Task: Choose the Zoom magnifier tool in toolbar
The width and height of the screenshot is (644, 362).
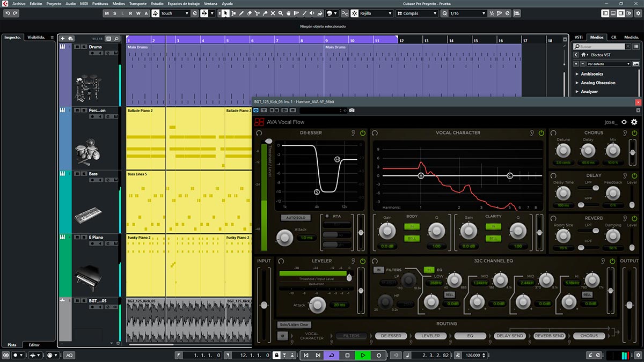Action: [x=281, y=13]
